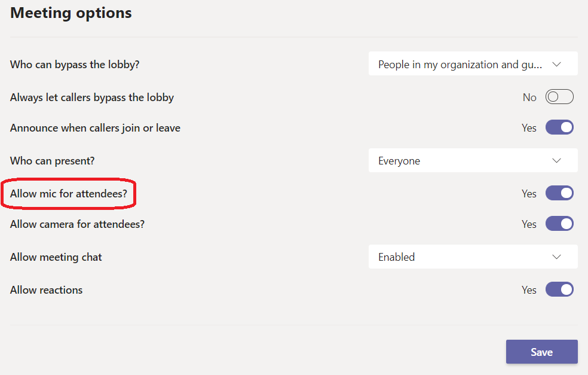
Task: Click chevron arrow beside Everyone
Action: point(557,160)
